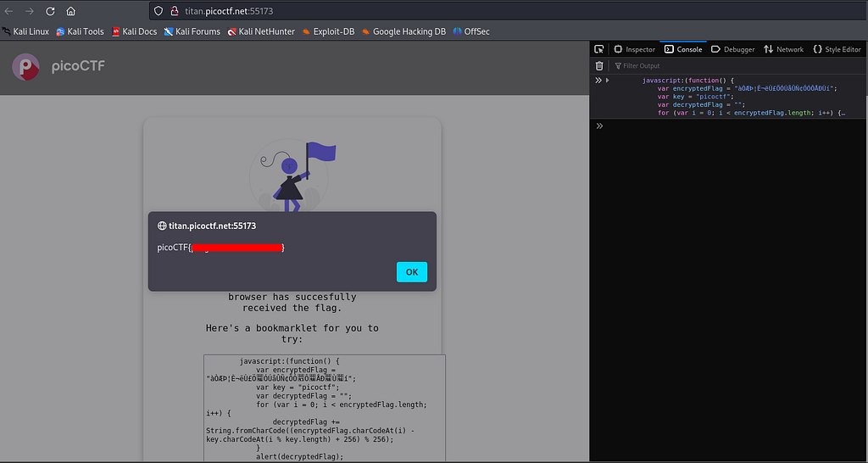Screen dimensions: 868x463
Task: Open the Kali NetHunter bookmark
Action: 261,31
